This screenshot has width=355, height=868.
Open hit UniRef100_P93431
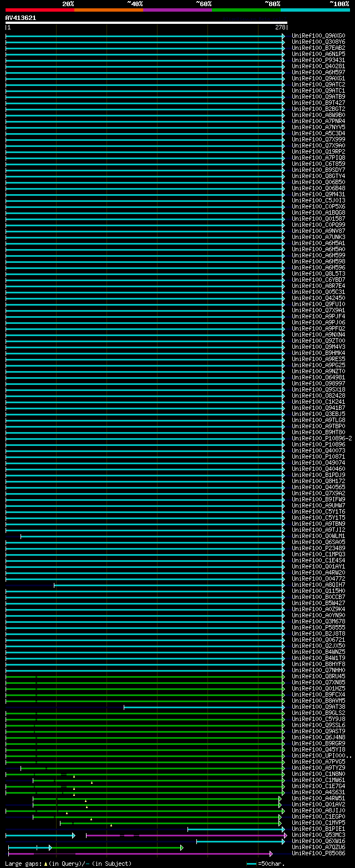[318, 60]
